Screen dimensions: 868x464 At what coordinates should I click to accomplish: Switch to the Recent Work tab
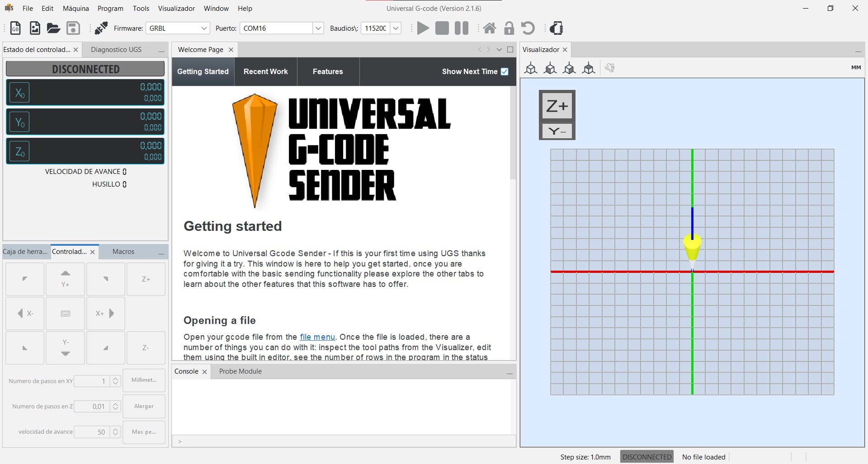[266, 71]
